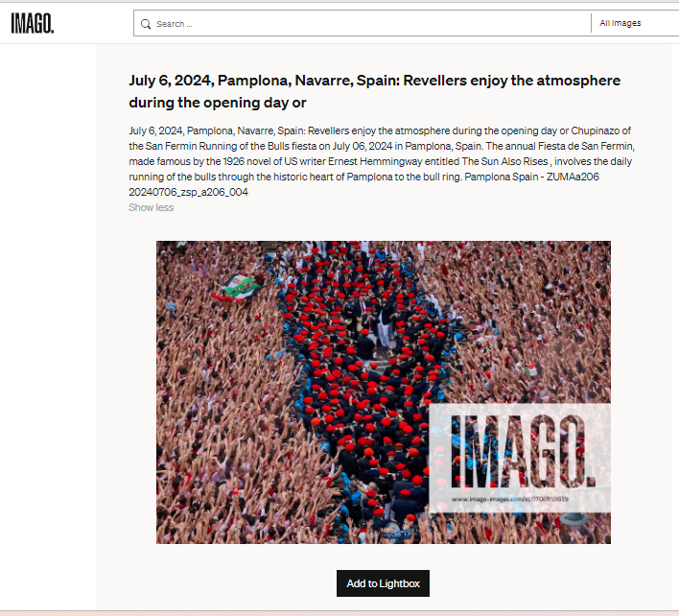Open the San Fermin crowd photo preview
This screenshot has width=679, height=616.
click(384, 392)
